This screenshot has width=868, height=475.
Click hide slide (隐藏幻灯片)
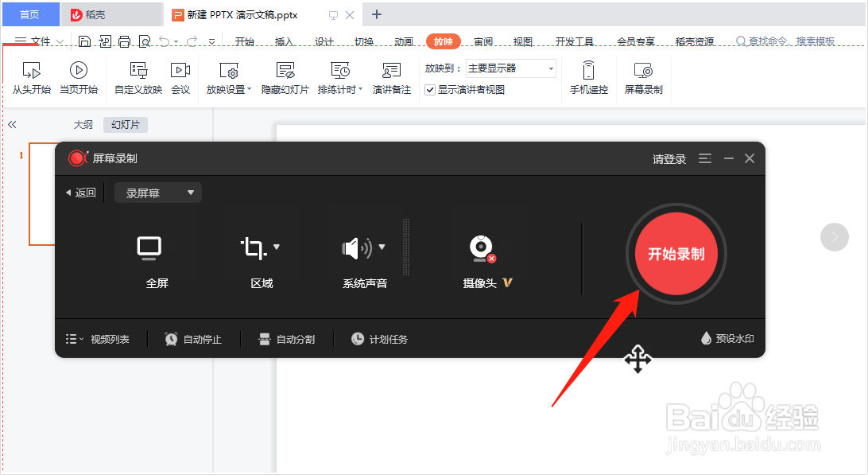[x=285, y=78]
